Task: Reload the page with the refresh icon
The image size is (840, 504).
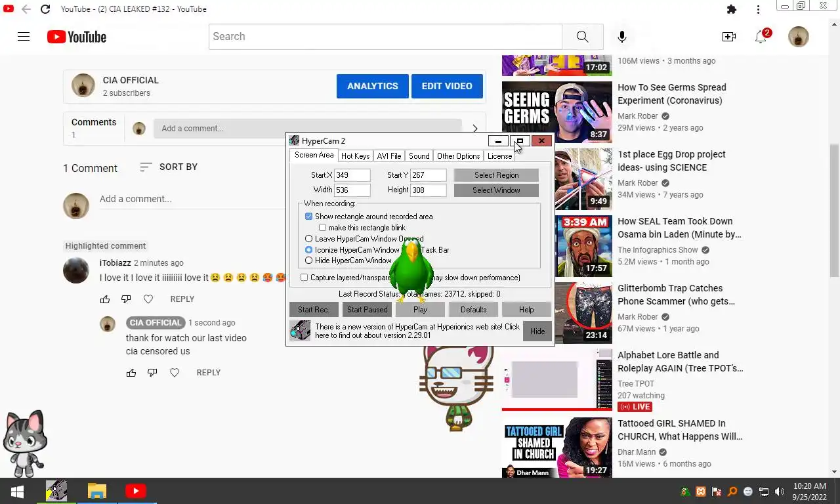Action: click(x=45, y=9)
